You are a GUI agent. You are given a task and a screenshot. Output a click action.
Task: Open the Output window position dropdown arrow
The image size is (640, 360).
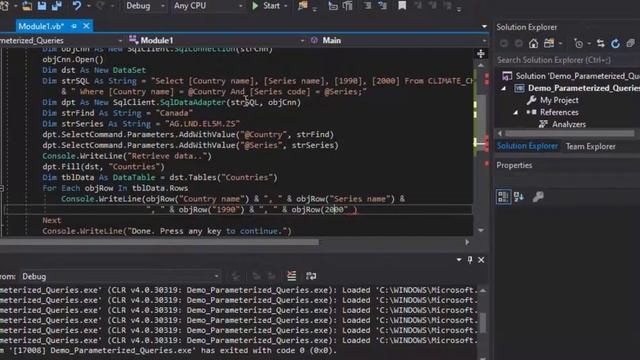(459, 260)
